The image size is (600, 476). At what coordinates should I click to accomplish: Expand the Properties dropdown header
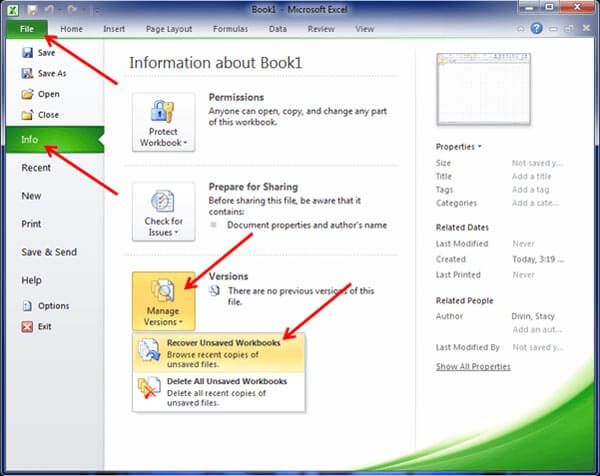[x=458, y=147]
